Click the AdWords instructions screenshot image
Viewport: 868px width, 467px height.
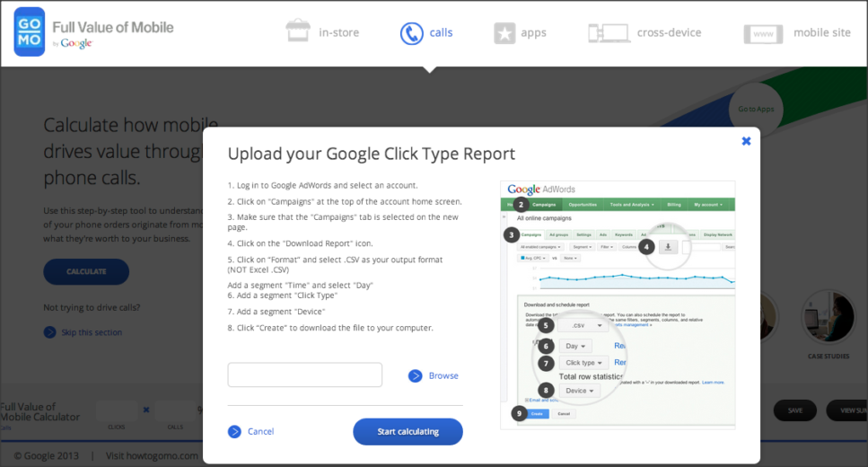(618, 304)
